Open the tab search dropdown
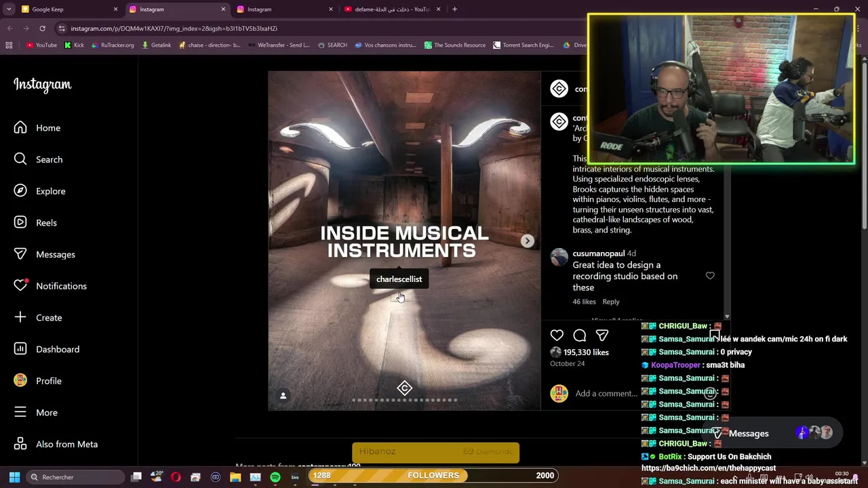This screenshot has height=488, width=868. 10,9
